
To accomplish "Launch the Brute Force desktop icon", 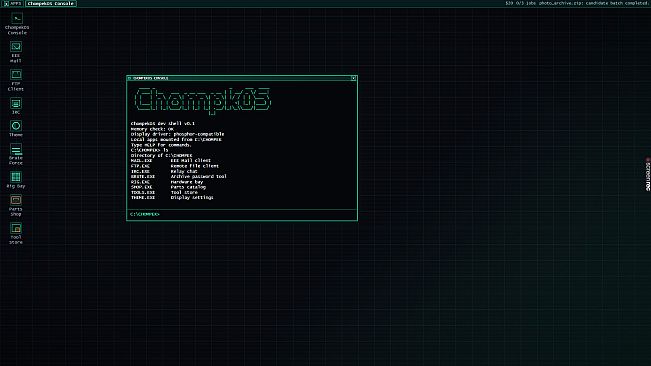I will click(16, 154).
